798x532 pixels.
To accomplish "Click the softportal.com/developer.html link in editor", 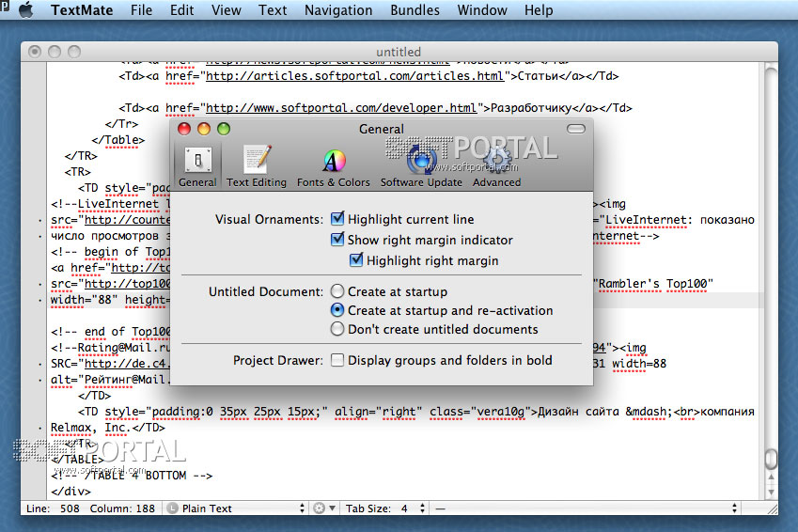I will click(x=341, y=108).
